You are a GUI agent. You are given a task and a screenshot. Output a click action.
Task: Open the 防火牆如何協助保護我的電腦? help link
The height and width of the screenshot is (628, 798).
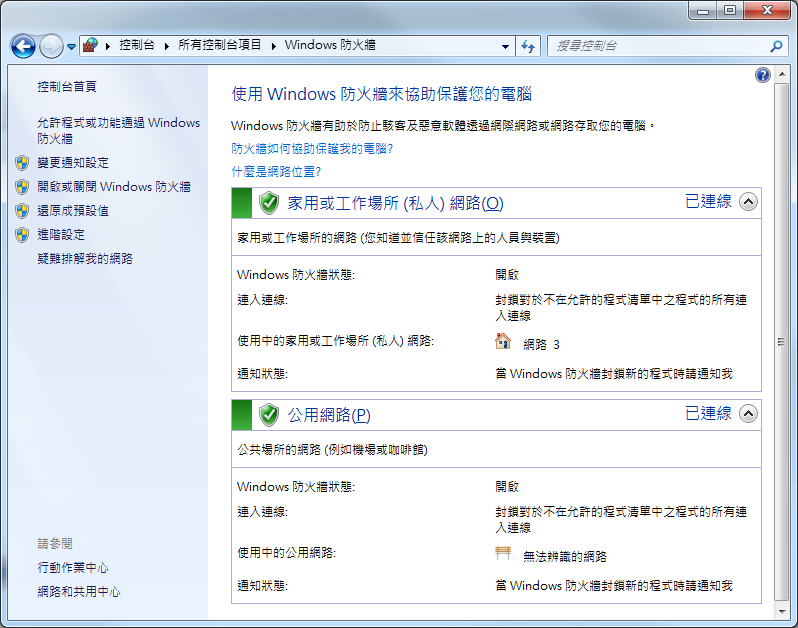coord(312,148)
